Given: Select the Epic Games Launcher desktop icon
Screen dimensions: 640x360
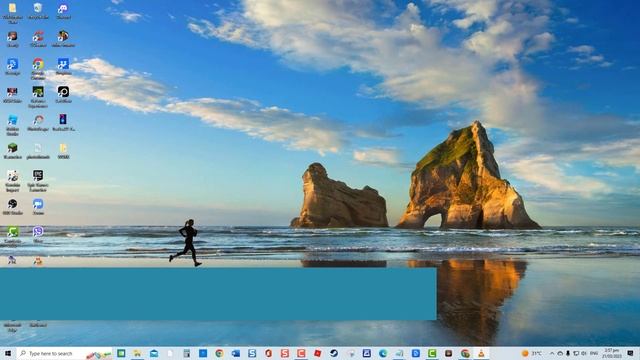Looking at the screenshot, I should (x=38, y=181).
